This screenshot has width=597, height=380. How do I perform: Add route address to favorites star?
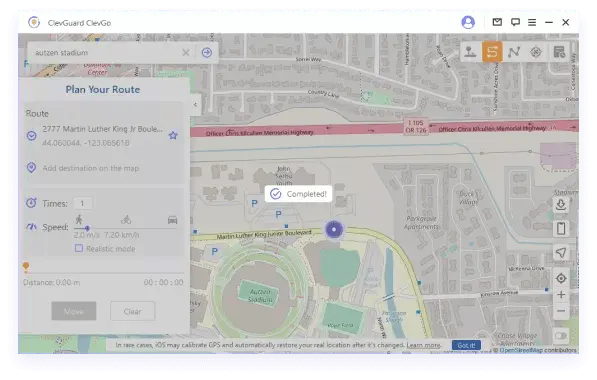click(173, 136)
